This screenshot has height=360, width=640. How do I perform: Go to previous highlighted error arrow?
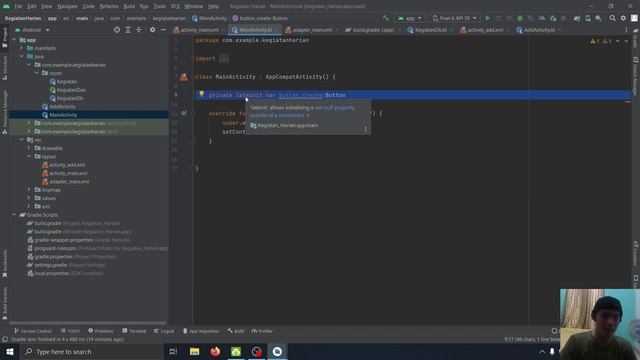(618, 41)
